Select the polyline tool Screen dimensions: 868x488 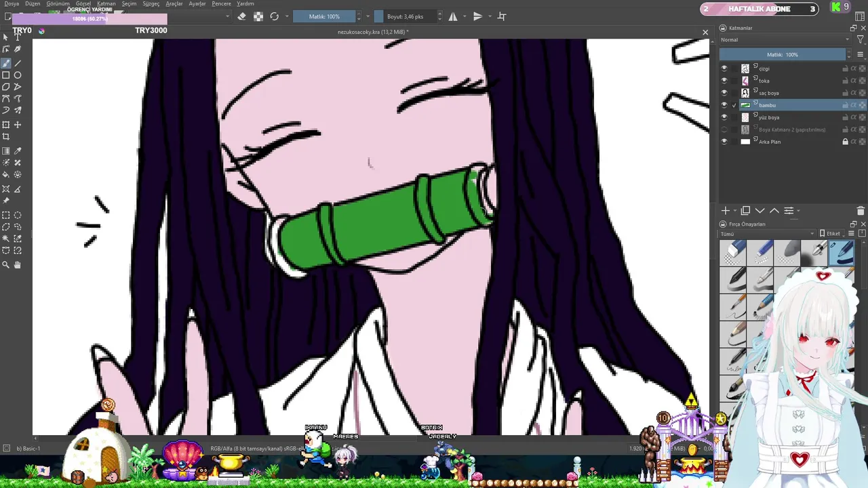pos(18,87)
